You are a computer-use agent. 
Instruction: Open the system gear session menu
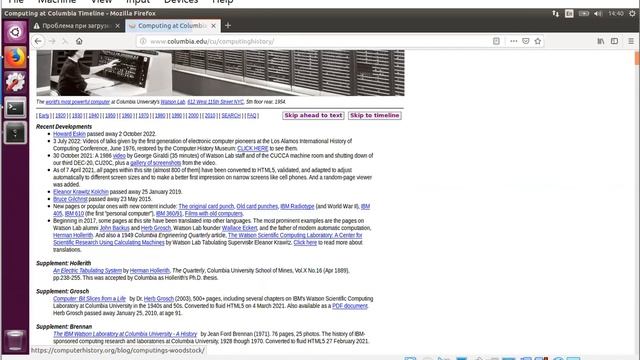click(x=632, y=13)
